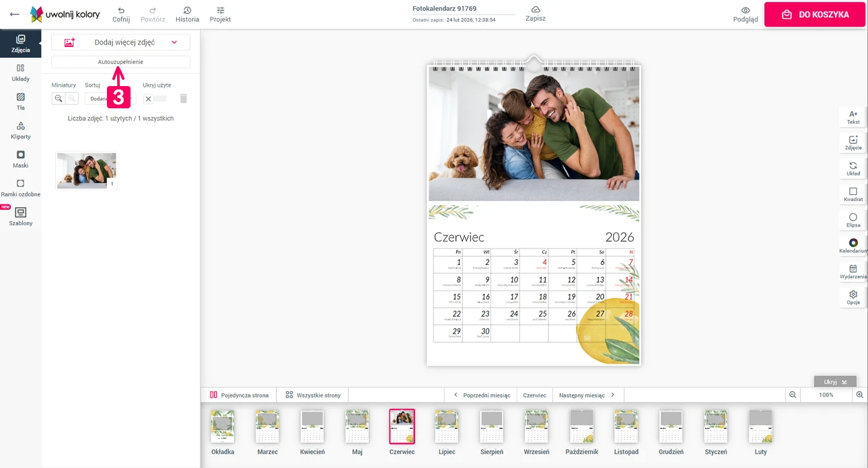Toggle the Ukryj użyte switch
Screen dimensions: 868x468
pos(155,99)
